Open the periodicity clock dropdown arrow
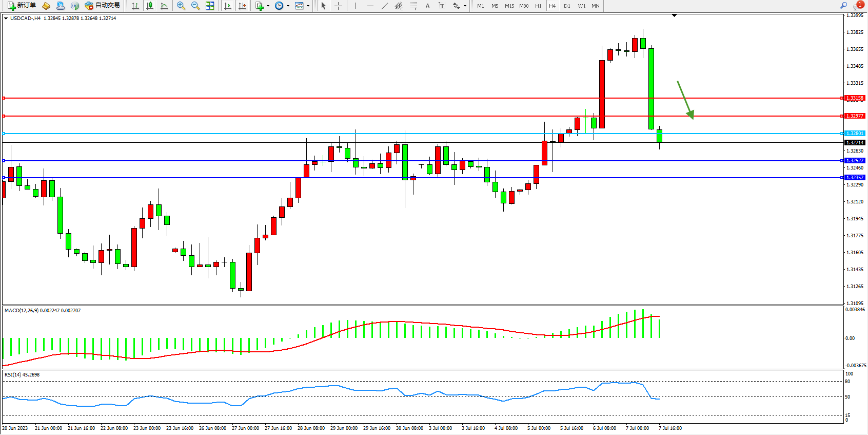Screen dimensions: 868x435 [288, 6]
